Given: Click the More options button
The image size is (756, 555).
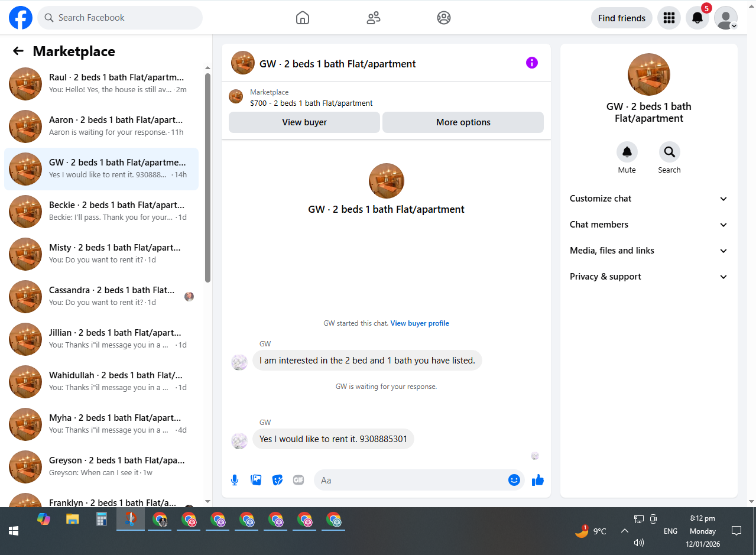Looking at the screenshot, I should (x=463, y=122).
